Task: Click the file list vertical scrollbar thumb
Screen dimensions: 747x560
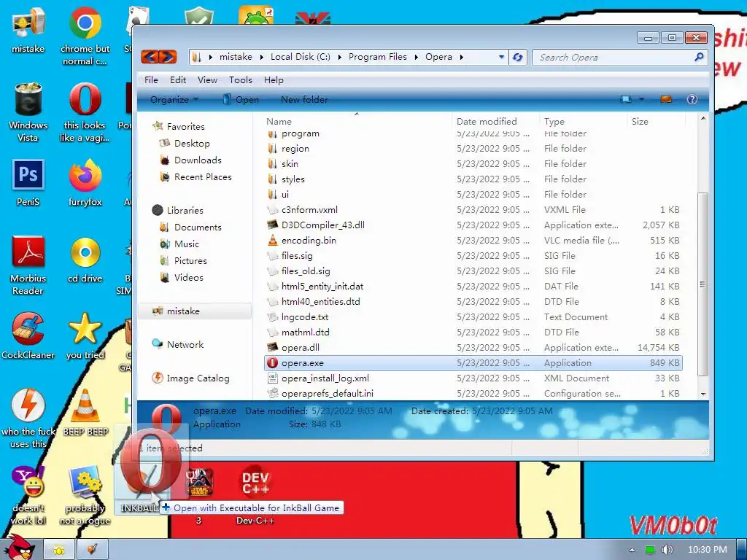Action: pyautogui.click(x=703, y=284)
